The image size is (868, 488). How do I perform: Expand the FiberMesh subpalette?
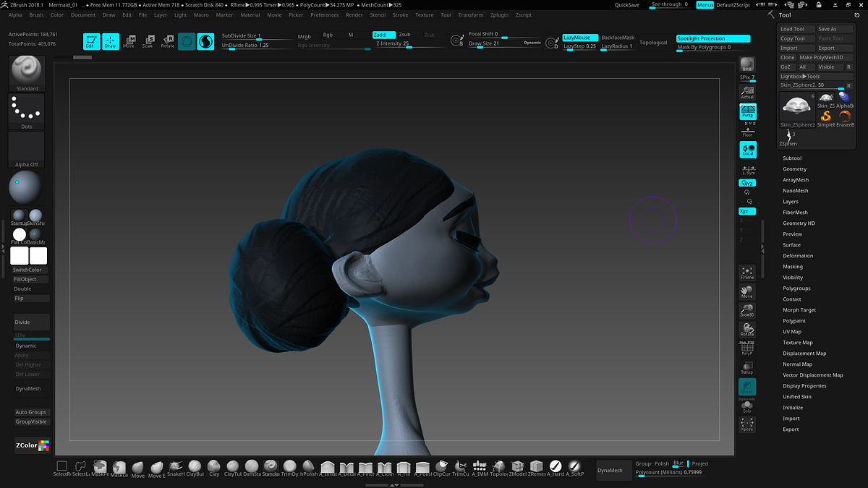tap(796, 213)
